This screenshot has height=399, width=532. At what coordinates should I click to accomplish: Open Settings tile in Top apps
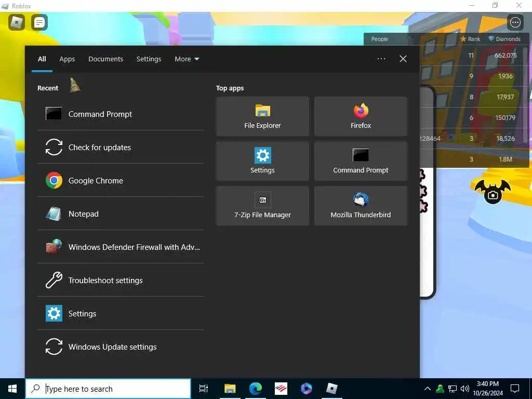point(262,161)
